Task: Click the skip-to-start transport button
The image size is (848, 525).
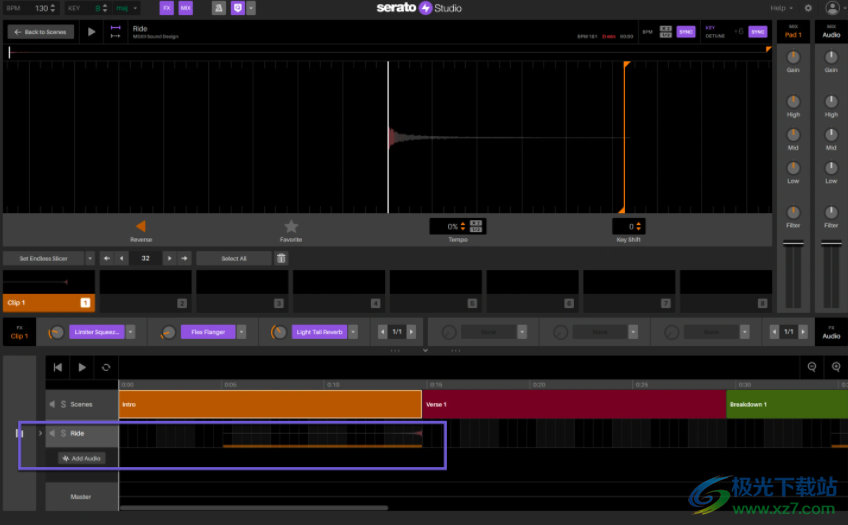Action: pyautogui.click(x=58, y=368)
